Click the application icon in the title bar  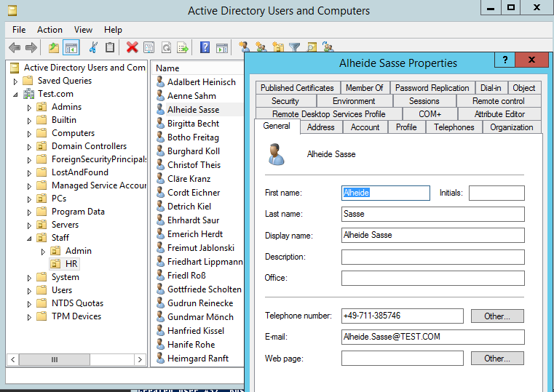(12, 11)
